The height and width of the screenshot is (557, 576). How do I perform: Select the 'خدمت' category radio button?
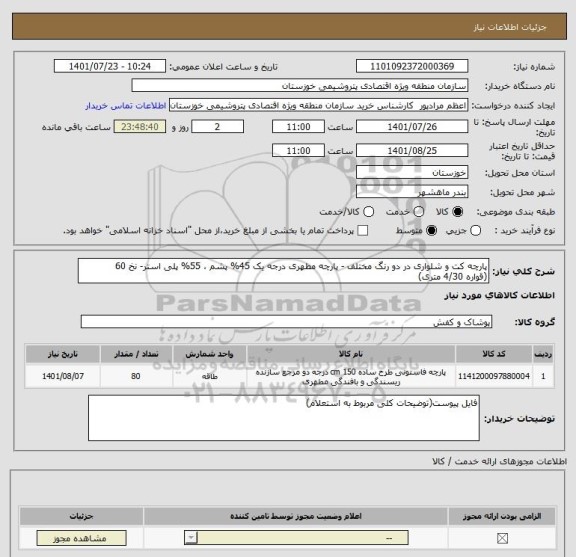point(418,212)
